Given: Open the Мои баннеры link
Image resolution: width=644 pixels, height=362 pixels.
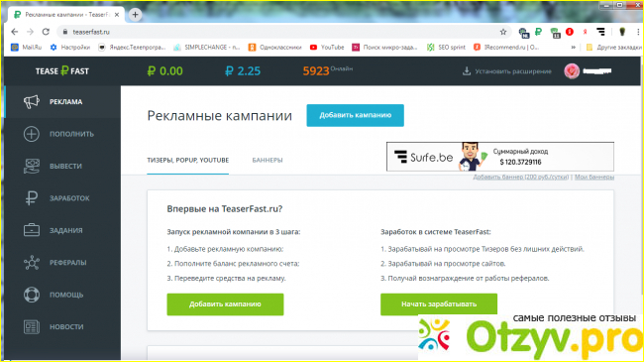Looking at the screenshot, I should [x=593, y=177].
